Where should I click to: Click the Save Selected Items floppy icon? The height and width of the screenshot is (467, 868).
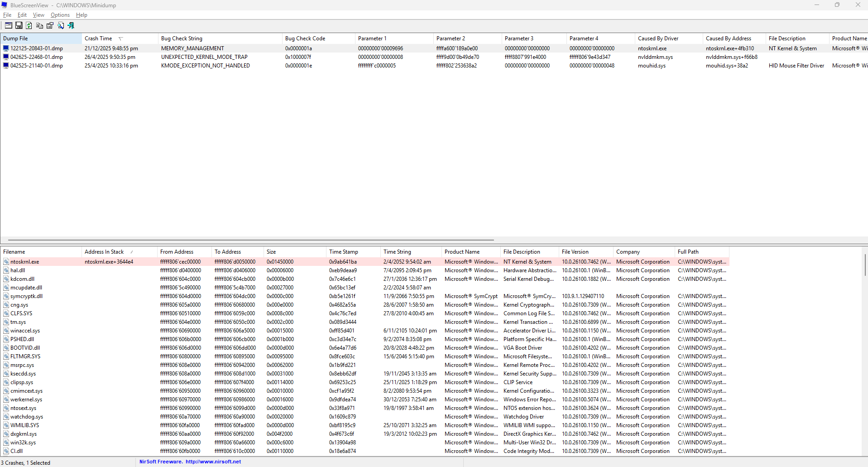click(x=19, y=26)
